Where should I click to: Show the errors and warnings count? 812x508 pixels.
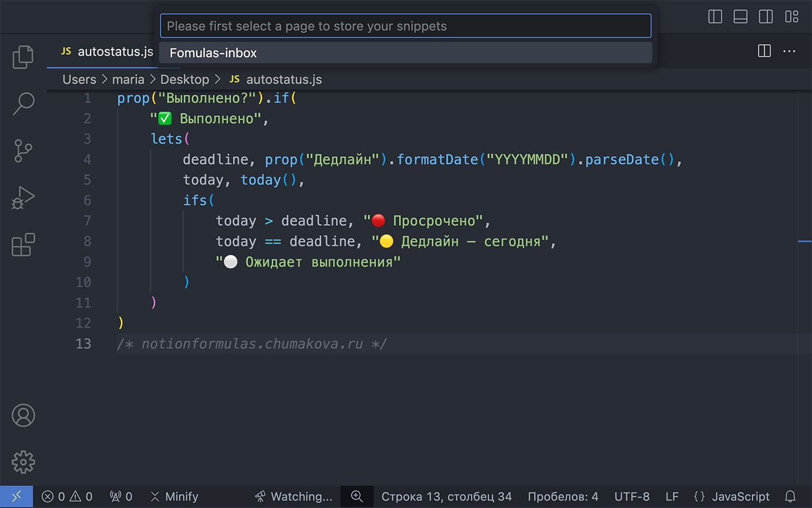(67, 497)
